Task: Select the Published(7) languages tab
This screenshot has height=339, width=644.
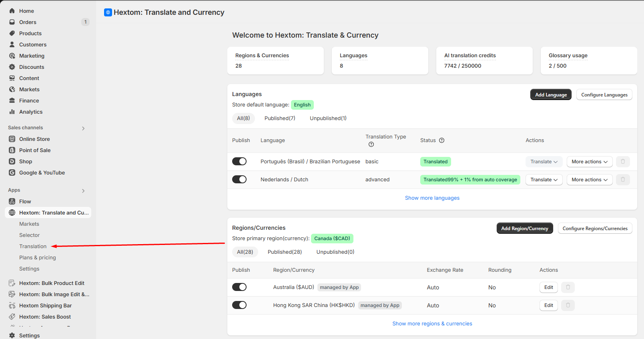Action: click(280, 118)
